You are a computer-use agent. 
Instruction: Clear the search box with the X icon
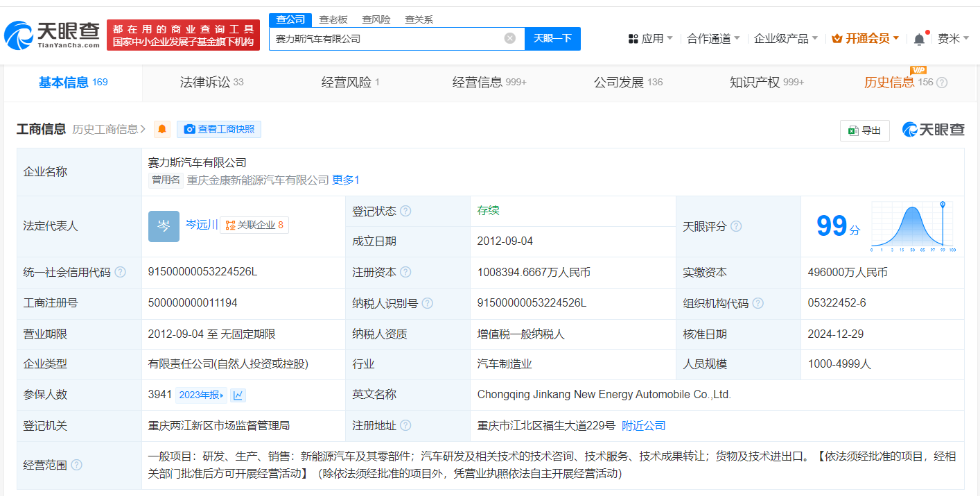coord(510,39)
